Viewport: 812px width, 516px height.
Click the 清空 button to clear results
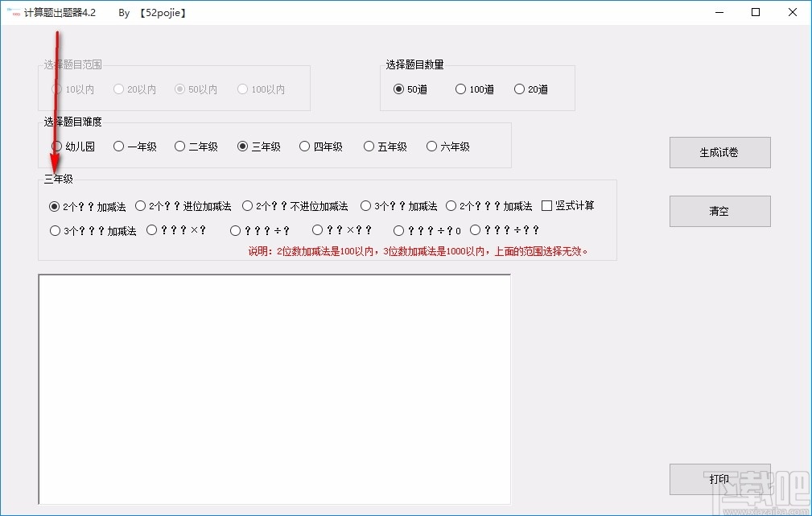pyautogui.click(x=719, y=211)
